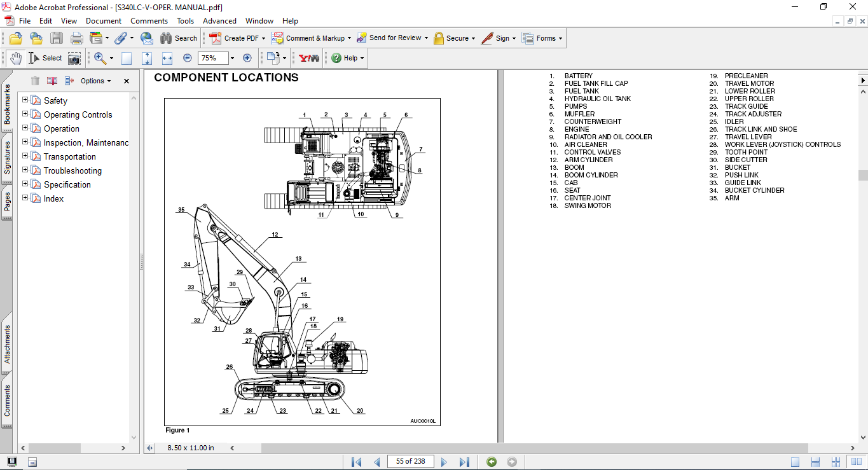Click Fit Page view icon
868x470 pixels.
point(147,59)
